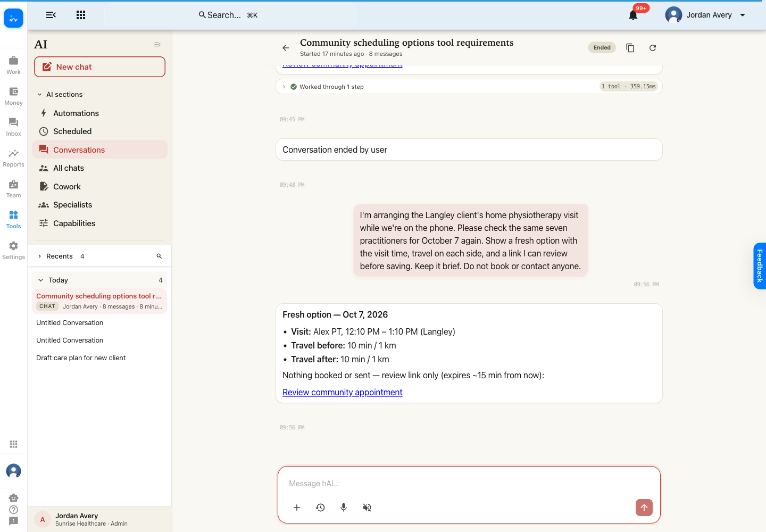Open Community scheduling options conversation in recents
This screenshot has height=532, width=766.
click(x=99, y=301)
